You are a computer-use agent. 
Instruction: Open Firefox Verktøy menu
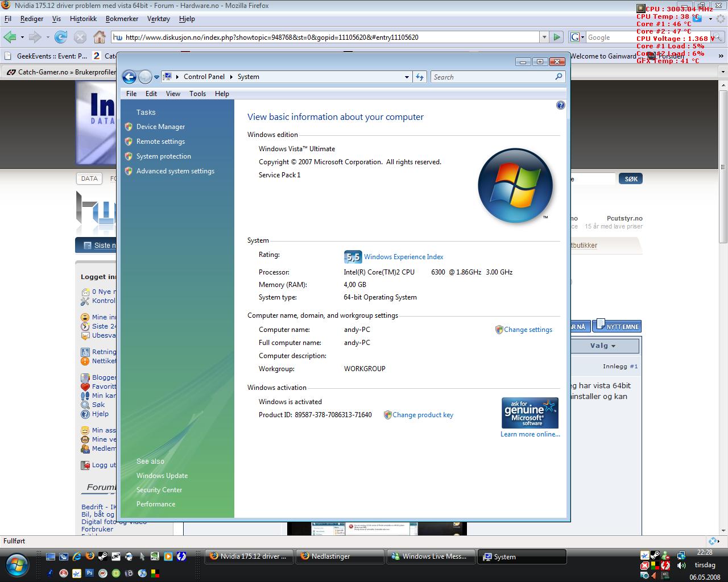point(159,19)
